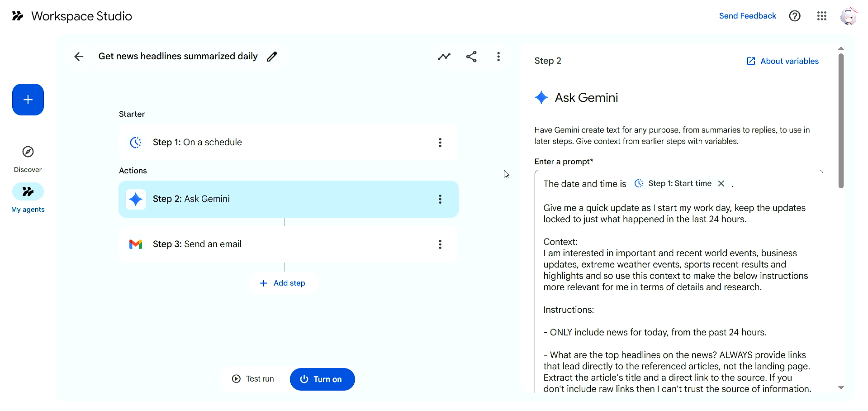Open Google apps grid icon
The height and width of the screenshot is (411, 868).
tap(821, 16)
